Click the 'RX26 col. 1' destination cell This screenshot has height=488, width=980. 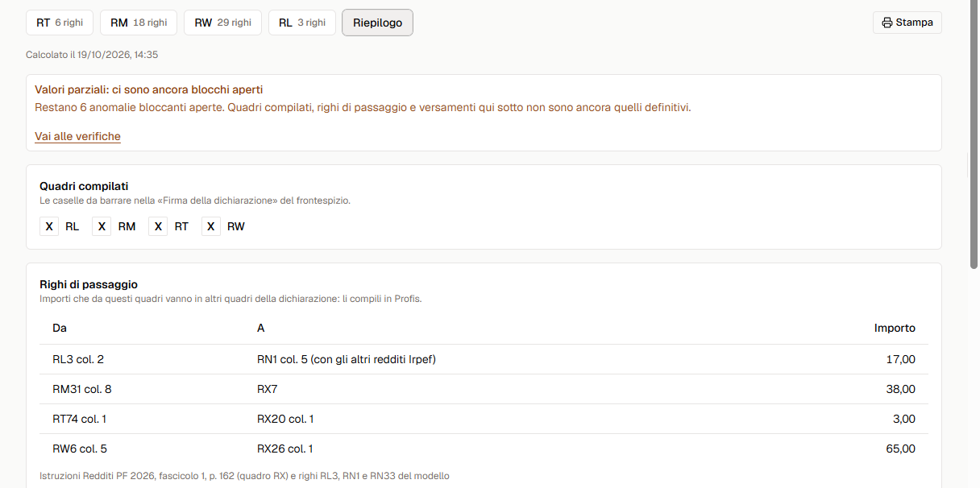pos(285,449)
